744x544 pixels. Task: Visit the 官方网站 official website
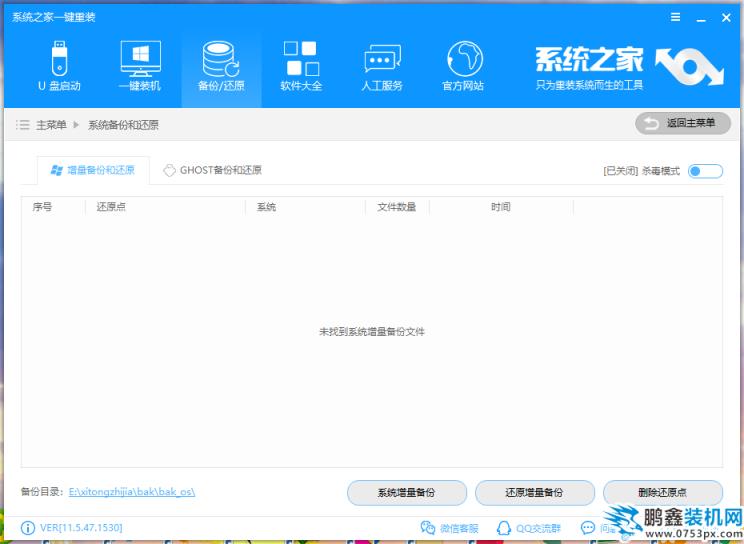click(x=463, y=66)
